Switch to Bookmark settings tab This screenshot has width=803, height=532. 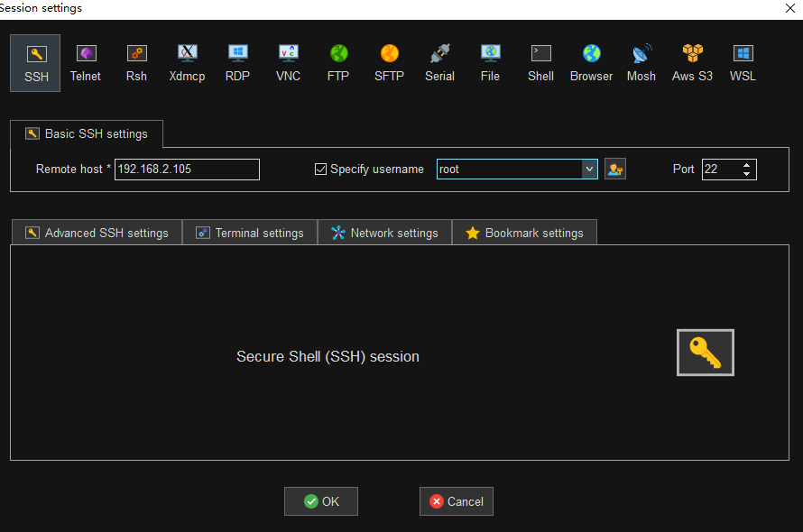524,233
